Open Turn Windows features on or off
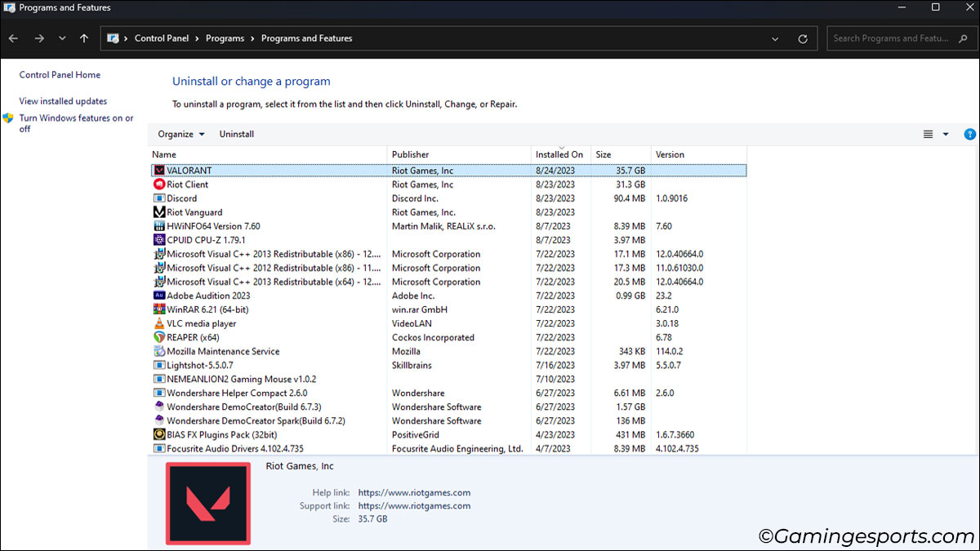This screenshot has height=551, width=980. click(76, 123)
